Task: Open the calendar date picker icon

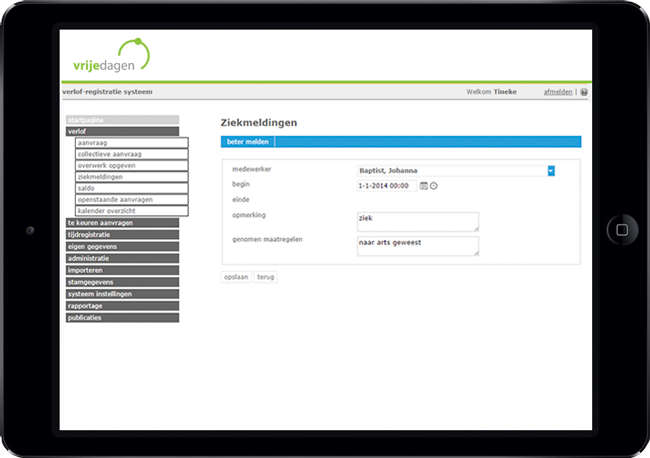Action: [423, 186]
